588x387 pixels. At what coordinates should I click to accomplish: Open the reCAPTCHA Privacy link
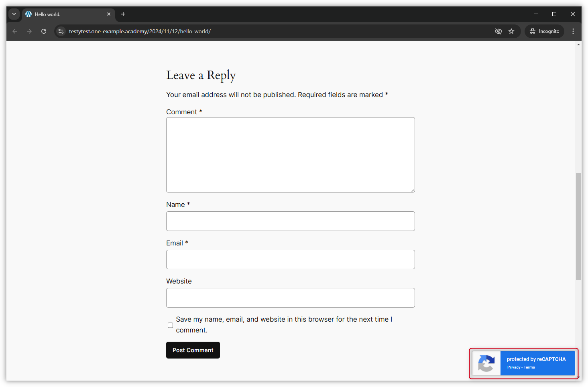513,367
